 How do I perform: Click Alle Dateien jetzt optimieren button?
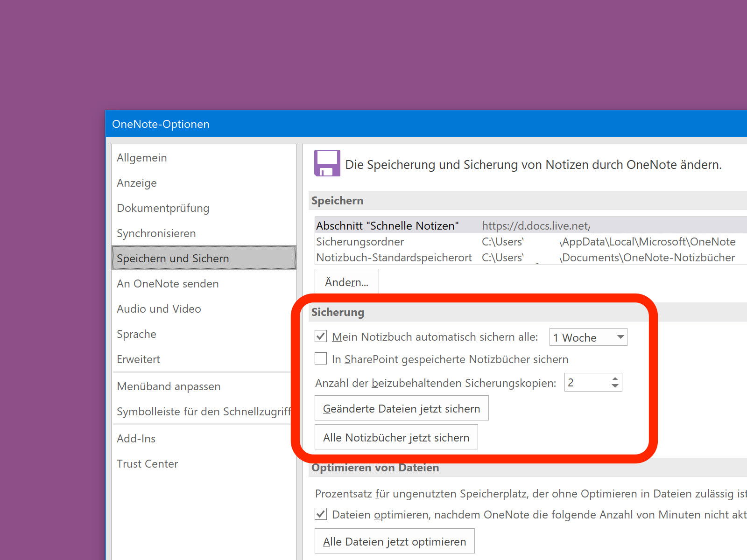tap(395, 541)
